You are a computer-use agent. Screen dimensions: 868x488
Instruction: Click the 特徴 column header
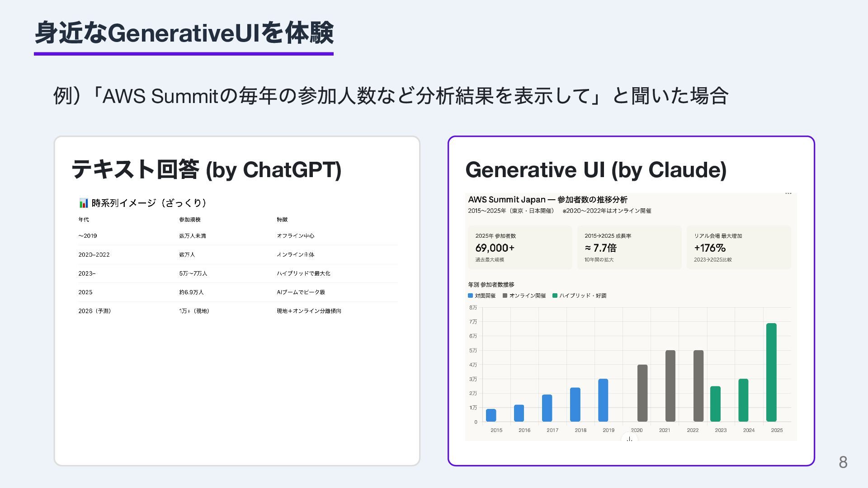[282, 220]
